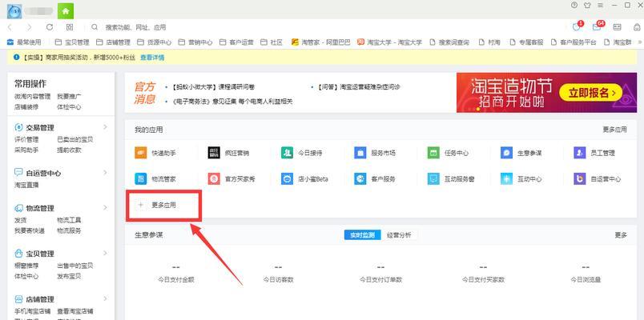The height and width of the screenshot is (320, 644).
Task: Reload the page with refresh icon
Action: click(x=50, y=27)
